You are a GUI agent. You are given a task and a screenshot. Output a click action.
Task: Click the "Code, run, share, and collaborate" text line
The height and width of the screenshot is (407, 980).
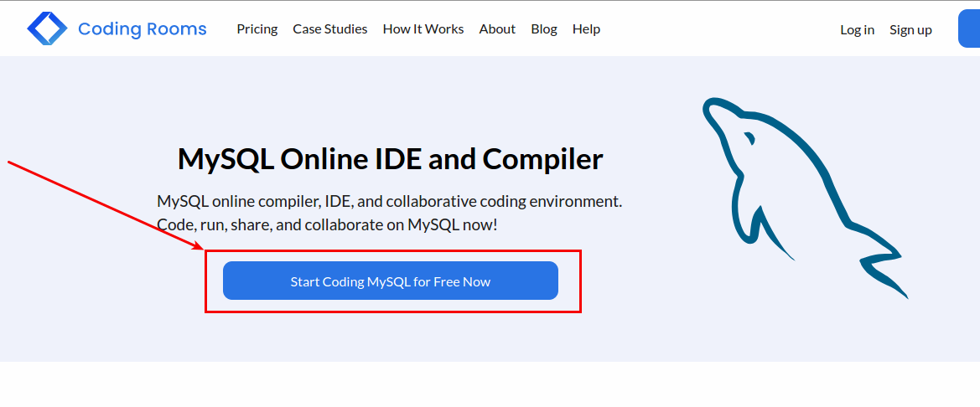click(327, 224)
